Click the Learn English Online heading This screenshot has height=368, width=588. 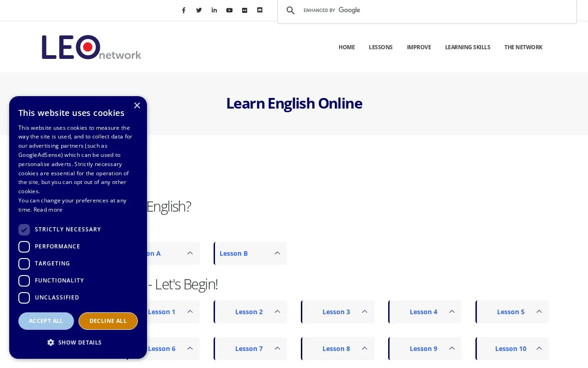pos(294,103)
